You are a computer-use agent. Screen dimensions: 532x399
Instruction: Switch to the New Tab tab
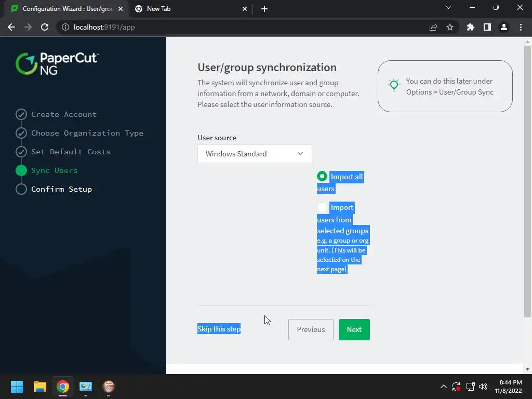[190, 9]
